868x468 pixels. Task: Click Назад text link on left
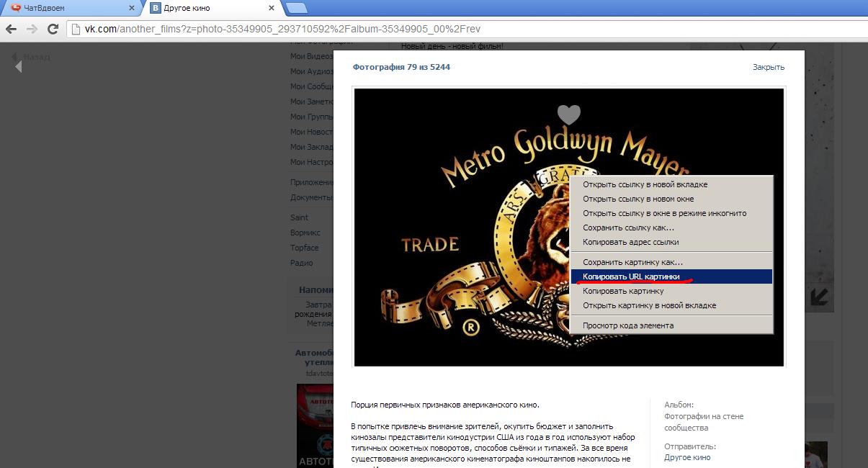37,57
